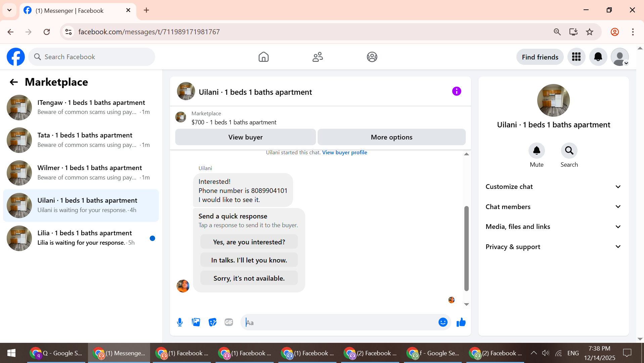Click the chat scroll down arrow
Screen dimensions: 644x363
(466, 304)
